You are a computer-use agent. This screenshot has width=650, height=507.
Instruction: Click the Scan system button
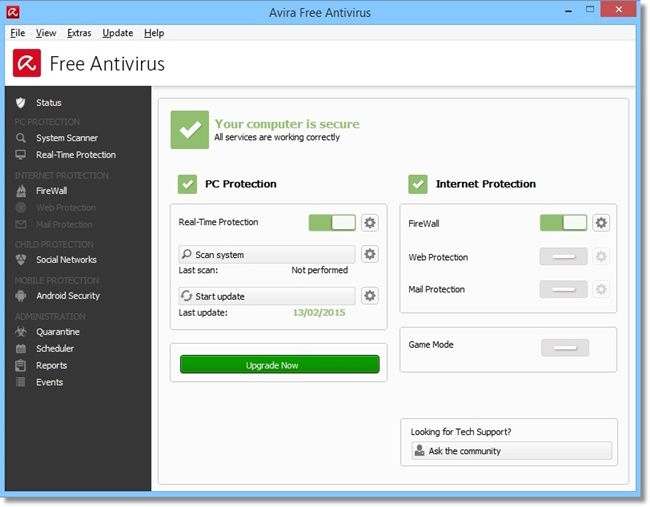pyautogui.click(x=267, y=254)
